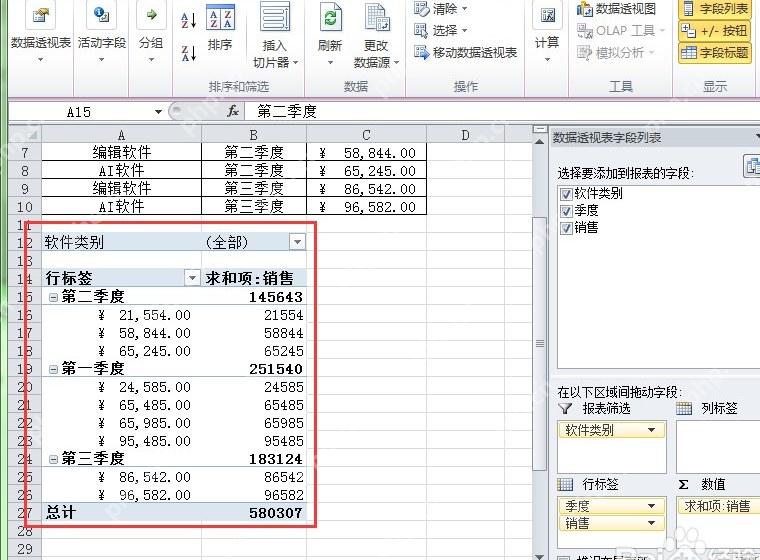Collapse the 第一季度 group
760x560 pixels.
[53, 369]
